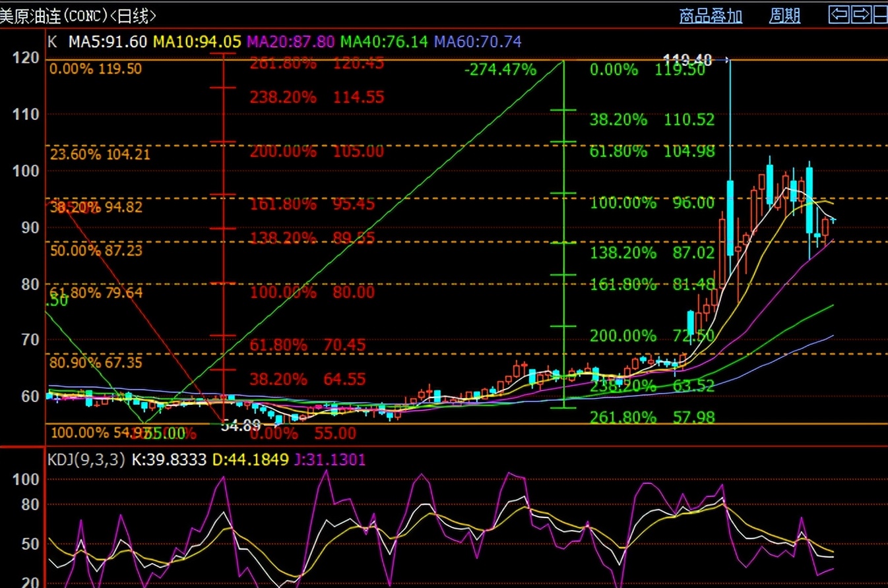Viewport: 888px width, 588px height.
Task: Click the K label before the MA values
Action: [53, 42]
